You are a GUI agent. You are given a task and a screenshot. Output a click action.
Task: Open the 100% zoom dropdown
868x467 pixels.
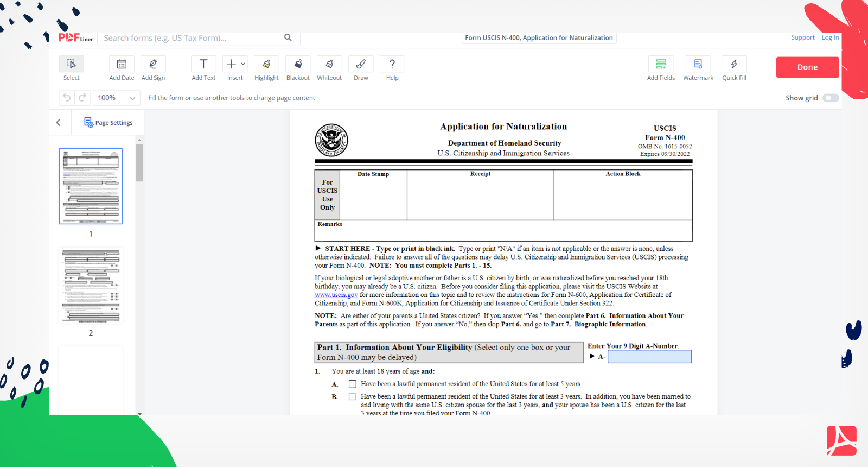click(116, 98)
